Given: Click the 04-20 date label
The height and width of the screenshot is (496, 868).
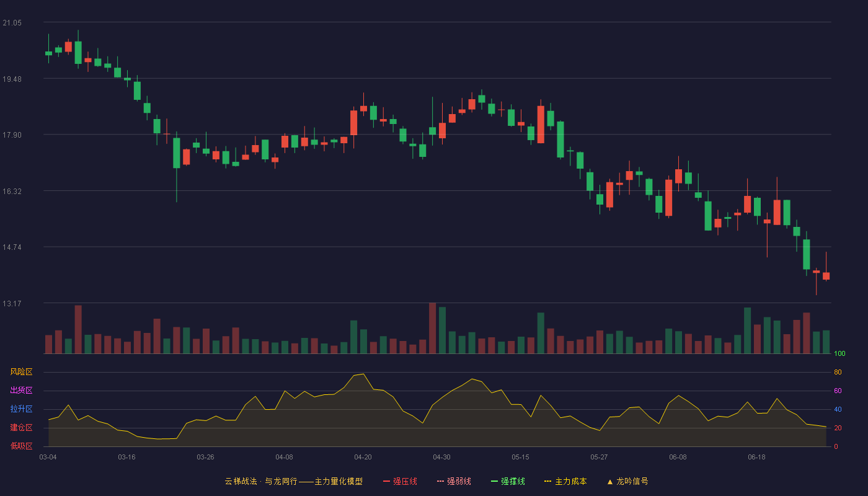Looking at the screenshot, I should (363, 457).
